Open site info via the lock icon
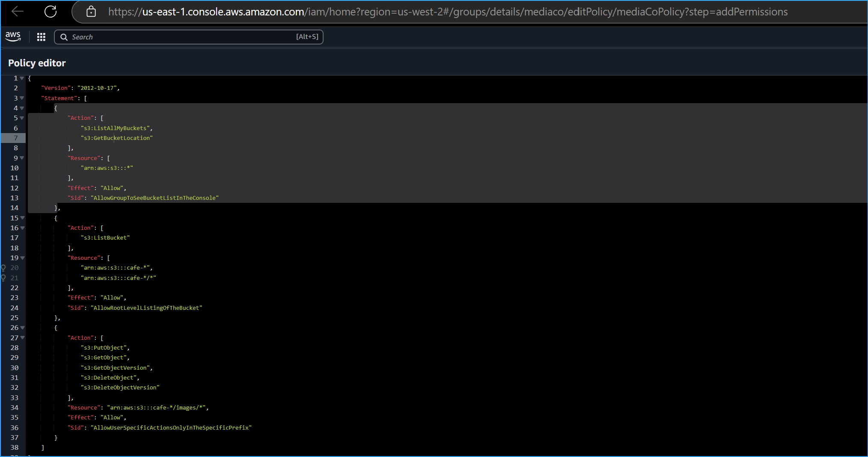868x457 pixels. [91, 12]
